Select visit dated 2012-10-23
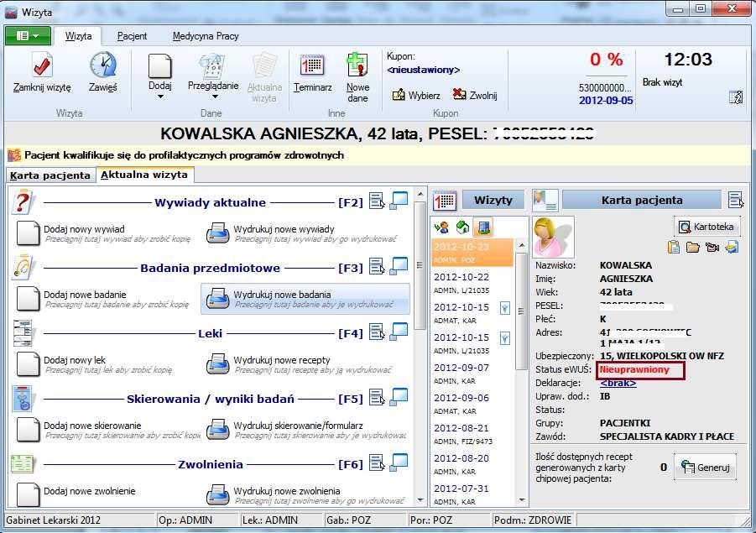 click(472, 253)
